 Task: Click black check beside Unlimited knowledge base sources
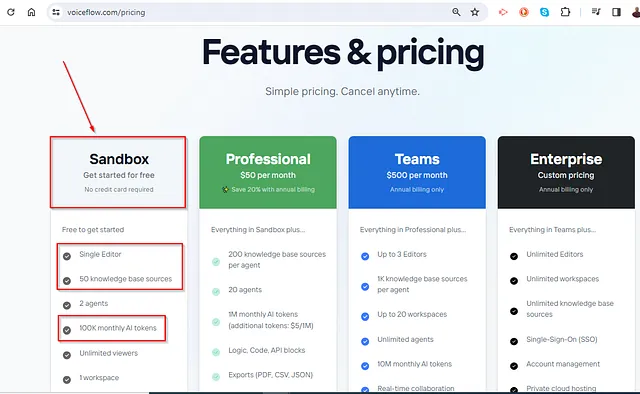[514, 311]
